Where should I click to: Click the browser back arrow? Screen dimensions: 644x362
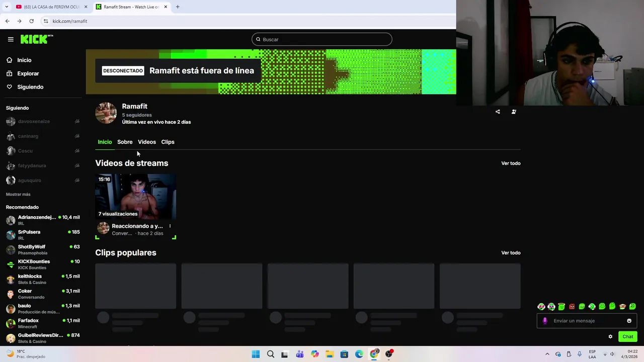point(7,21)
